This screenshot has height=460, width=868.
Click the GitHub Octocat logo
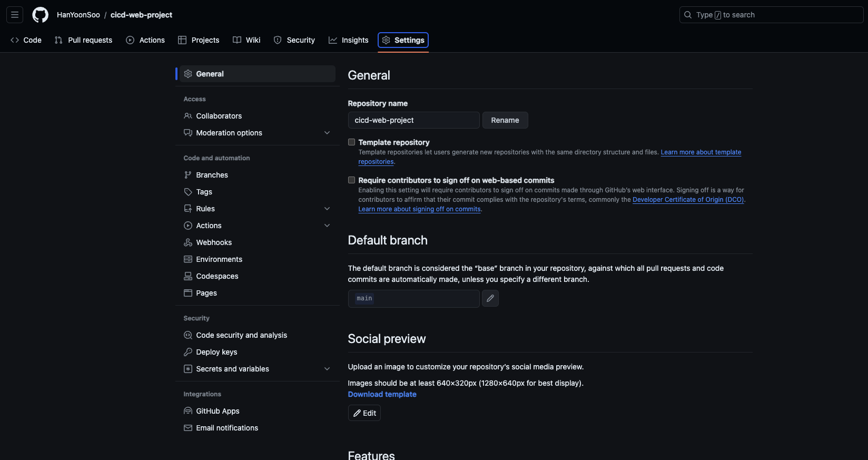coord(40,15)
